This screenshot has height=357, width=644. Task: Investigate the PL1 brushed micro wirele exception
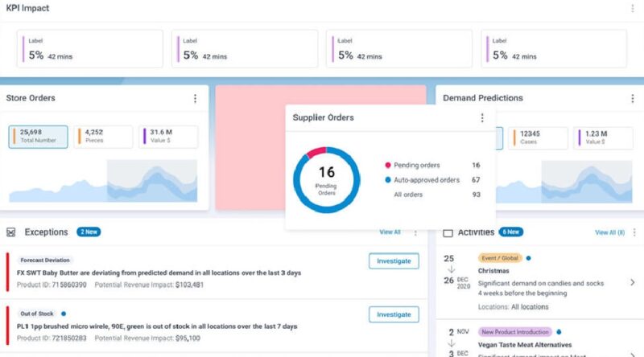[394, 314]
